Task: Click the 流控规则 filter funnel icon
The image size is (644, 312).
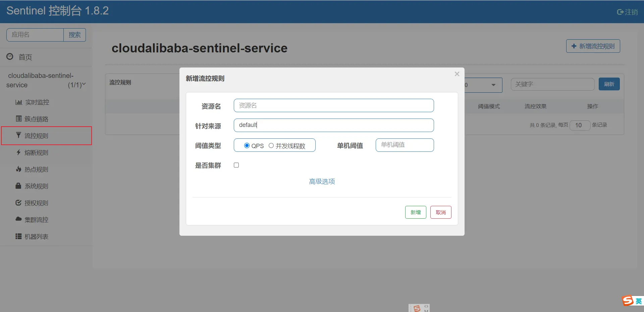Action: pos(18,135)
